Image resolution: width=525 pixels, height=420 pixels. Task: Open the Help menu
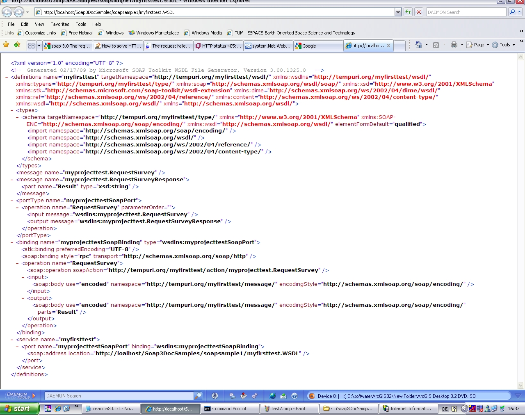pyautogui.click(x=97, y=24)
